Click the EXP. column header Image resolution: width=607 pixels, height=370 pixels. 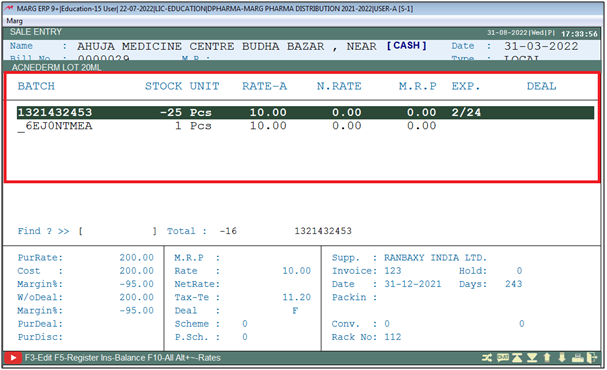[x=466, y=86]
